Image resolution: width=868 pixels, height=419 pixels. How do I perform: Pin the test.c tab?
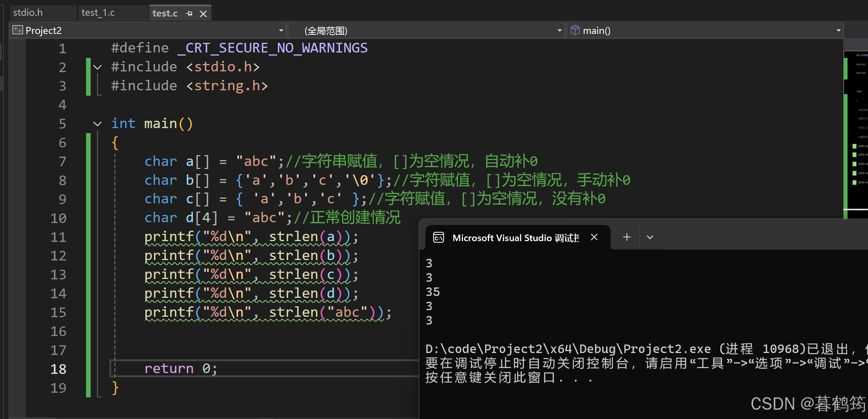[189, 14]
